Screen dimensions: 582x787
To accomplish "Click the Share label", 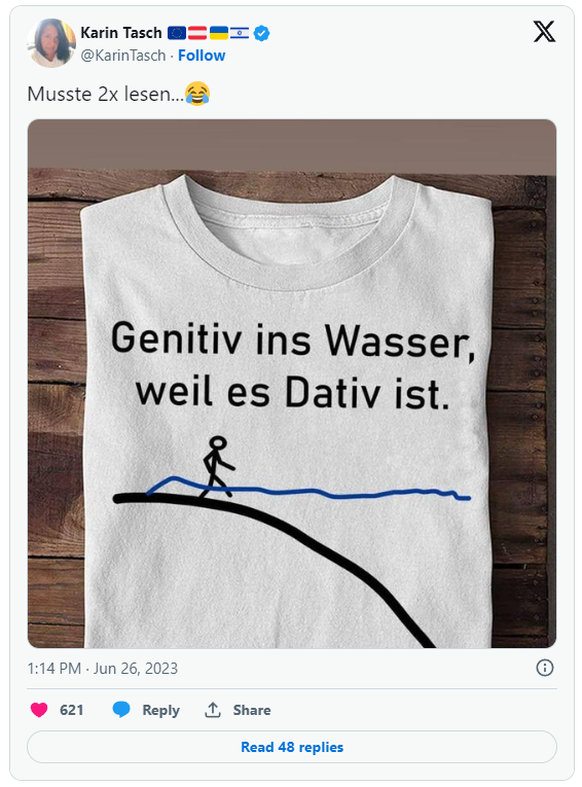I will click(252, 710).
